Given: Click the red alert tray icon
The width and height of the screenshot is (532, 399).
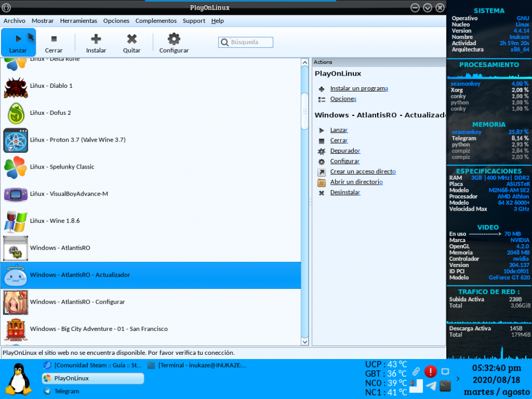Looking at the screenshot, I should pos(430,372).
